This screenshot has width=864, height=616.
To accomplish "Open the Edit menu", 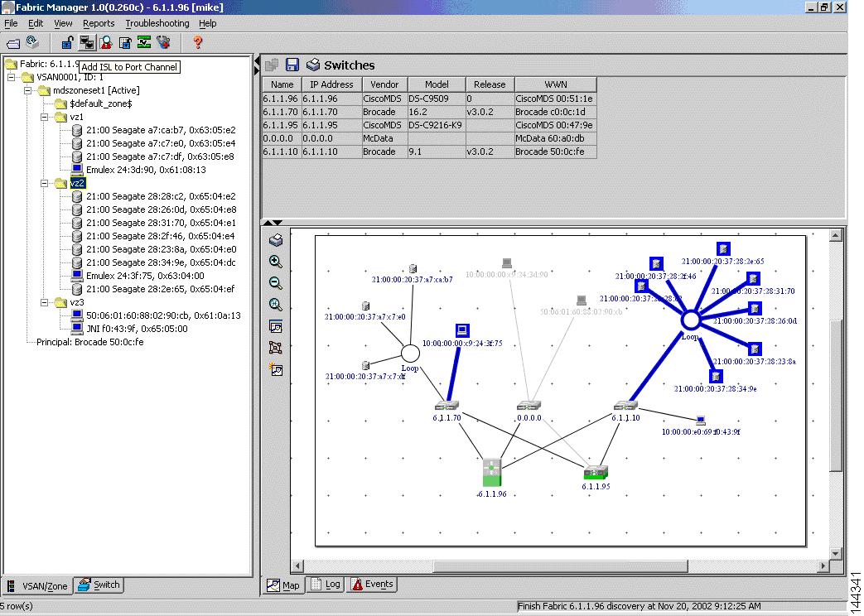I will coord(36,23).
